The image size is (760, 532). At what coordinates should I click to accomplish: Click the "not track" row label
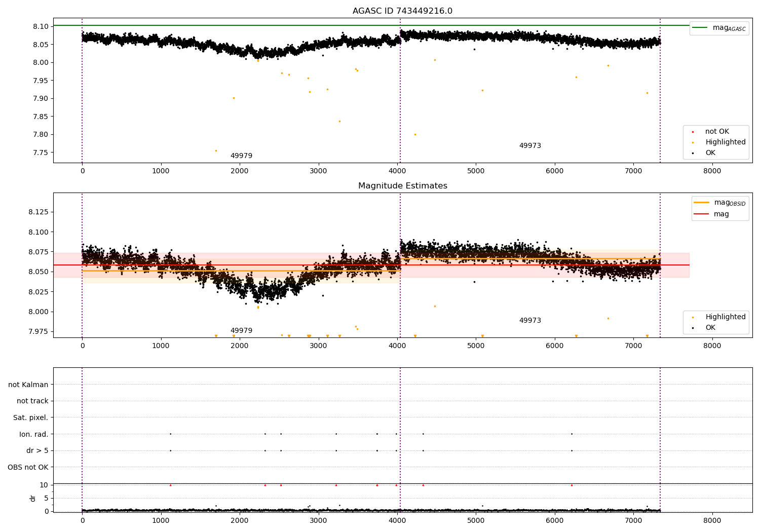[x=32, y=401]
